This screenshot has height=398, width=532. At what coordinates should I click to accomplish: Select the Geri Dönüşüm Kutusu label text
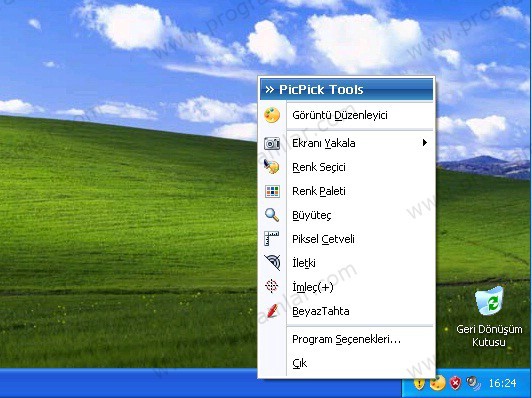[489, 335]
